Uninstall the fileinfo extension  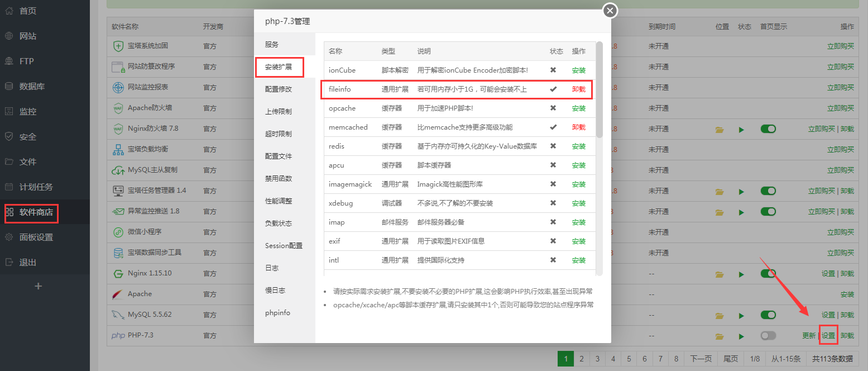[x=579, y=89]
